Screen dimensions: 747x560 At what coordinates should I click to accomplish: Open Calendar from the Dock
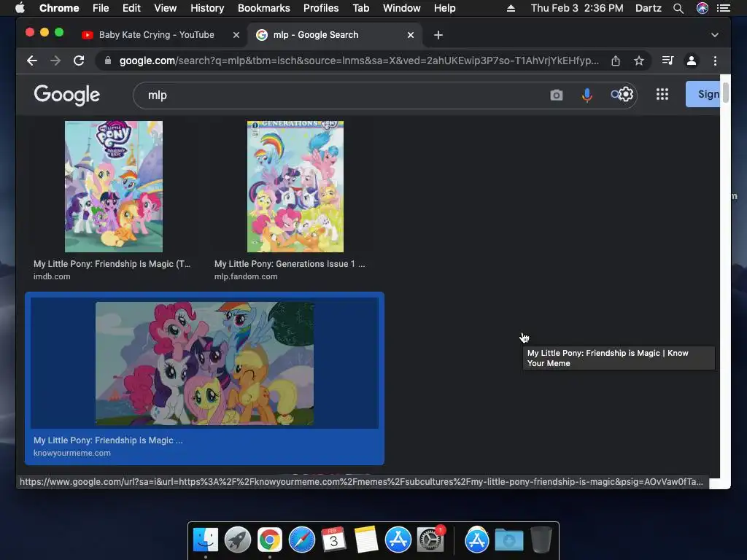coord(334,540)
